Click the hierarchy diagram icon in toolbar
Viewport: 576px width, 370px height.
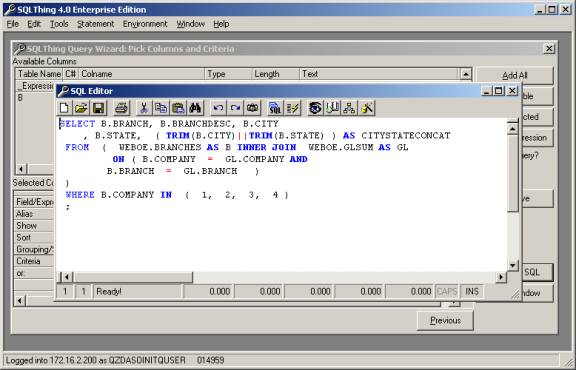(349, 108)
